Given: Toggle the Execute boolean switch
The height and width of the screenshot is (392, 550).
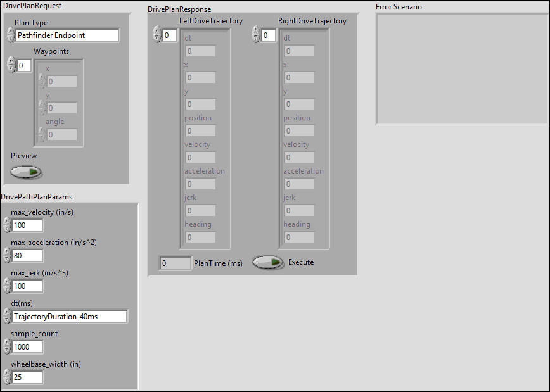Looking at the screenshot, I should tap(269, 262).
